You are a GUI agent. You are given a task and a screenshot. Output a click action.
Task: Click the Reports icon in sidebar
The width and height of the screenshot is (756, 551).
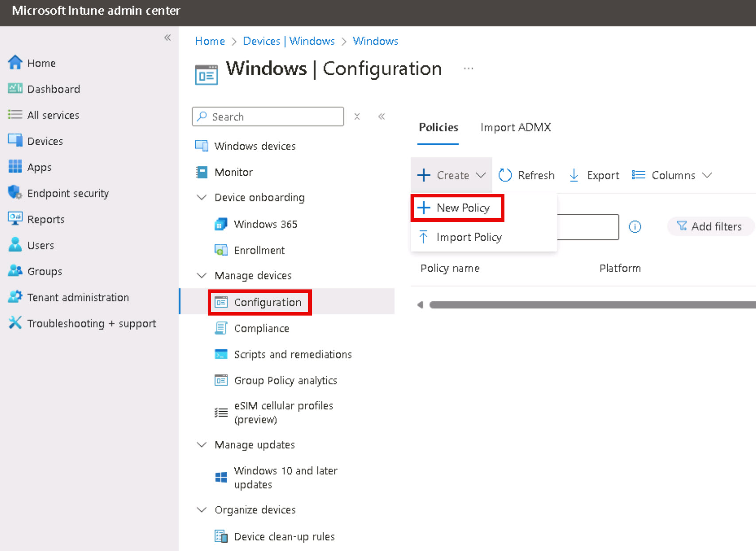15,219
